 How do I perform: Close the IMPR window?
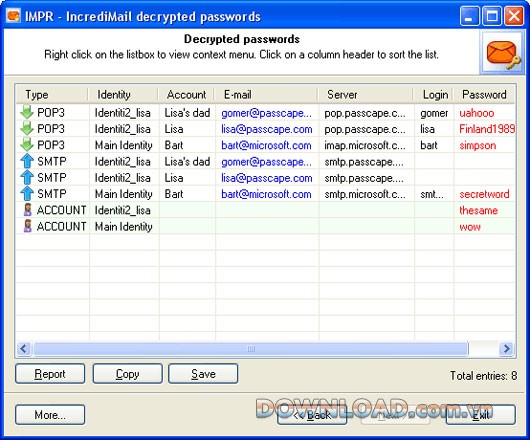tap(514, 16)
